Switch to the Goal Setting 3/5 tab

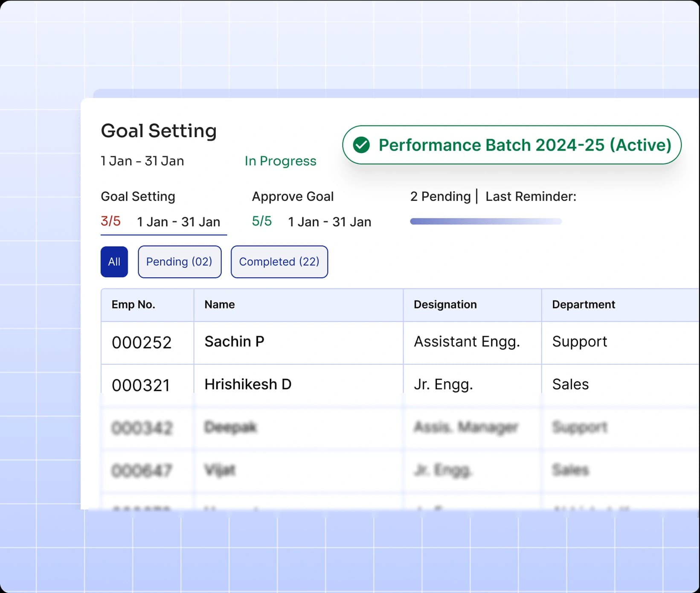click(x=163, y=209)
